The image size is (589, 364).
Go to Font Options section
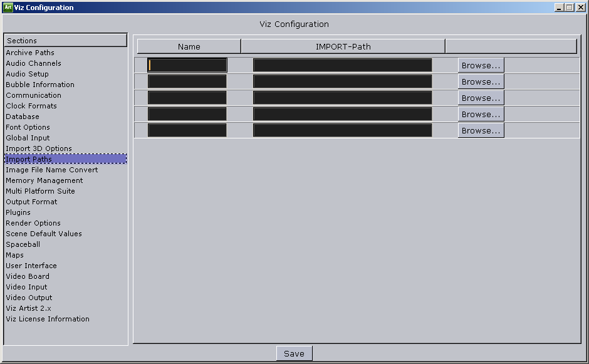[28, 127]
